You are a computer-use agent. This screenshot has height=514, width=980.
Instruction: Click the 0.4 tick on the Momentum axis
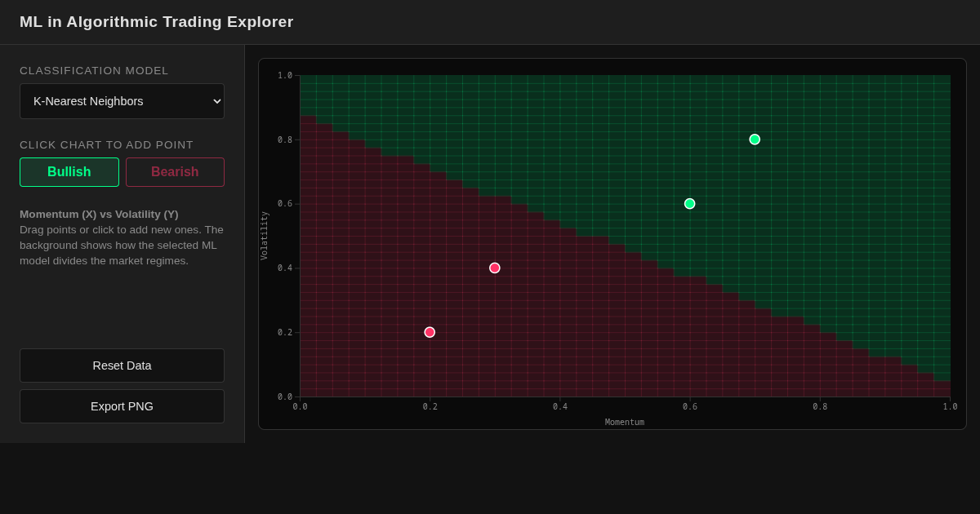(560, 407)
